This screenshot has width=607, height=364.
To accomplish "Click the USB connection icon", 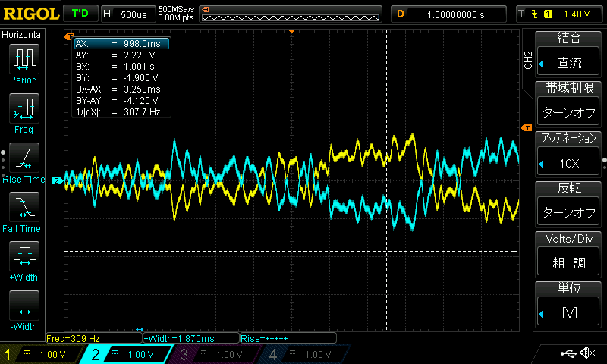I will pos(568,353).
